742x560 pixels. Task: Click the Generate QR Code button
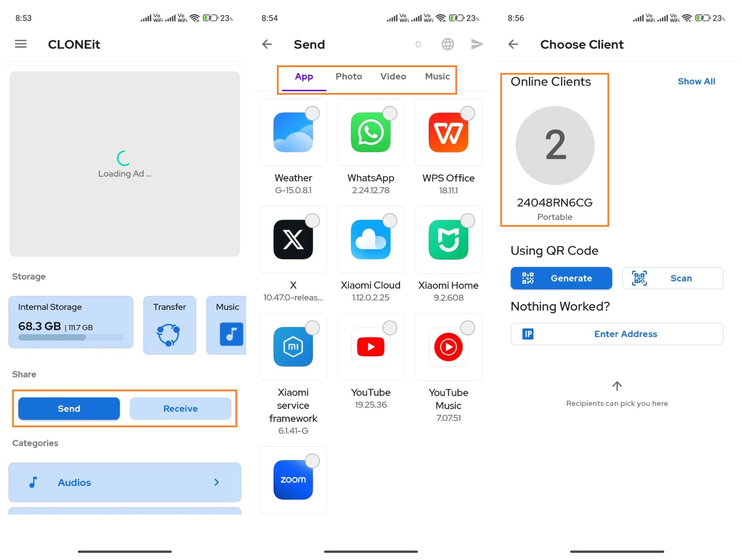point(561,278)
